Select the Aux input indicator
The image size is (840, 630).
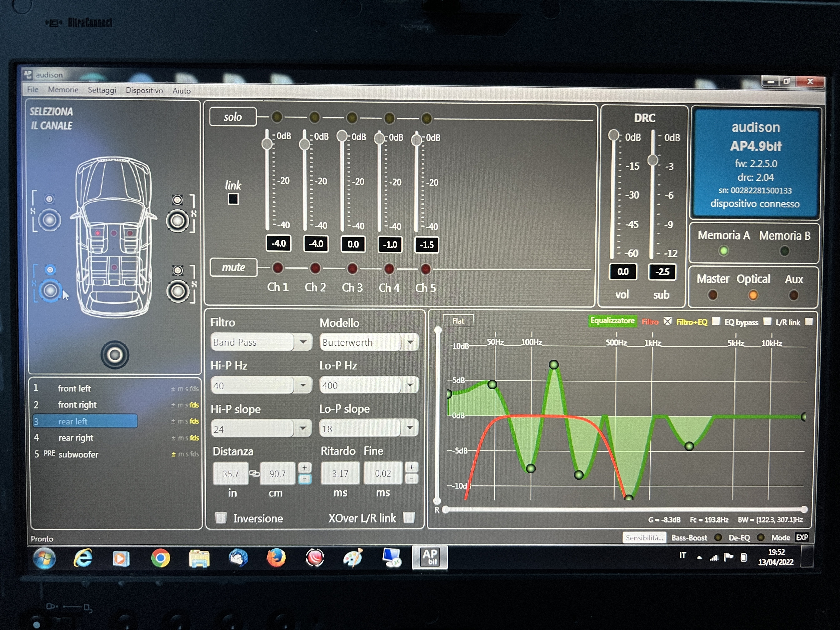click(x=793, y=295)
